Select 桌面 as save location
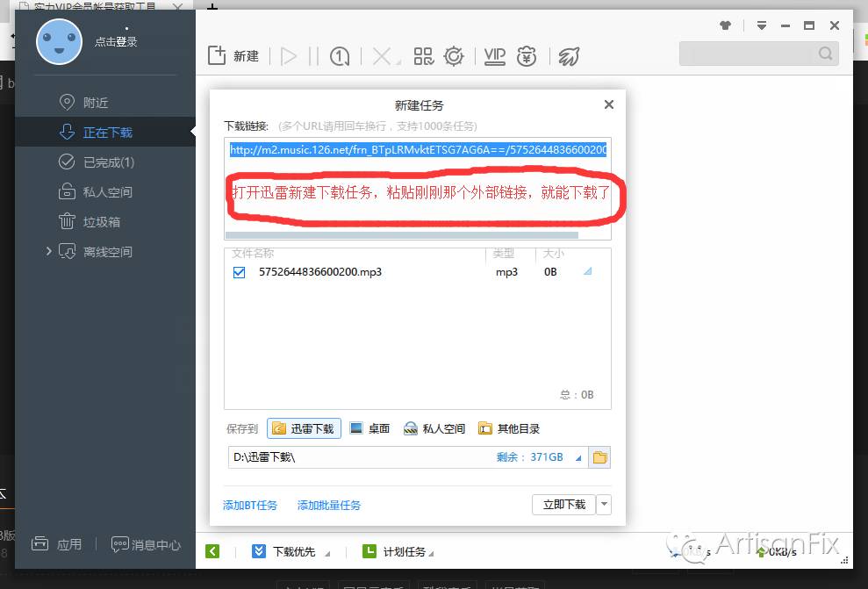Viewport: 868px width, 589px height. click(369, 428)
